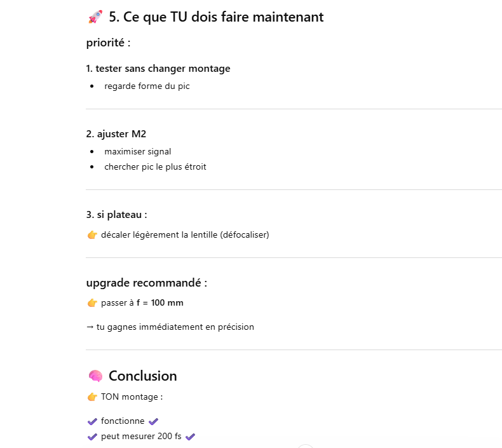Click the check mark before "fonctionne"

[x=92, y=421]
